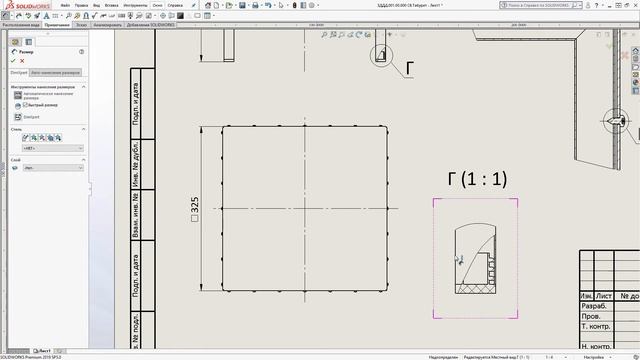Click the Datum Feature icon in the ribbon
640x360 pixels.
(130, 16)
